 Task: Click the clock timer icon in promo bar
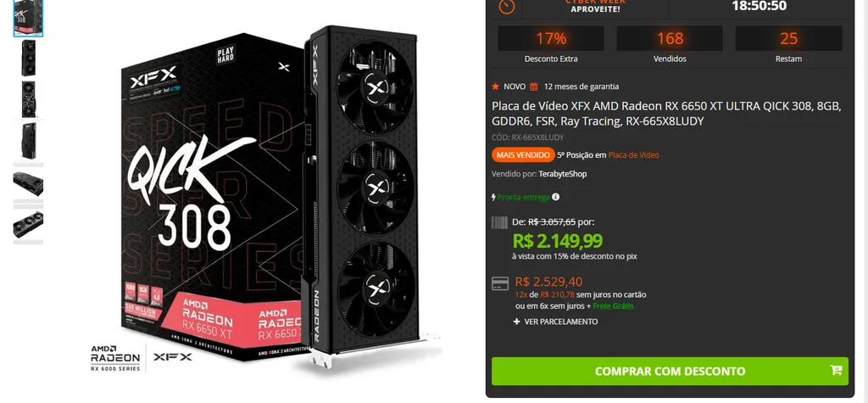507,6
